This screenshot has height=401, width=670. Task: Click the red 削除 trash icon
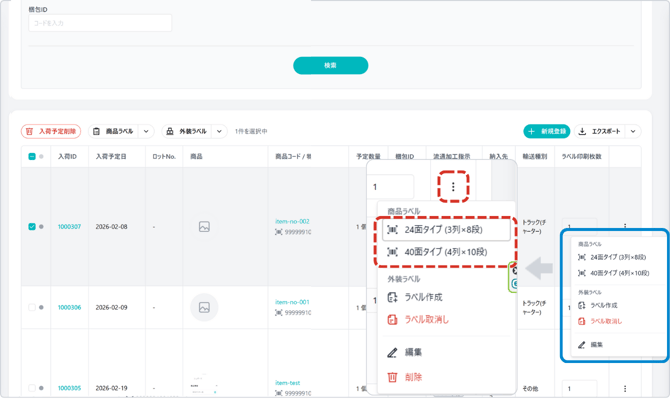392,377
